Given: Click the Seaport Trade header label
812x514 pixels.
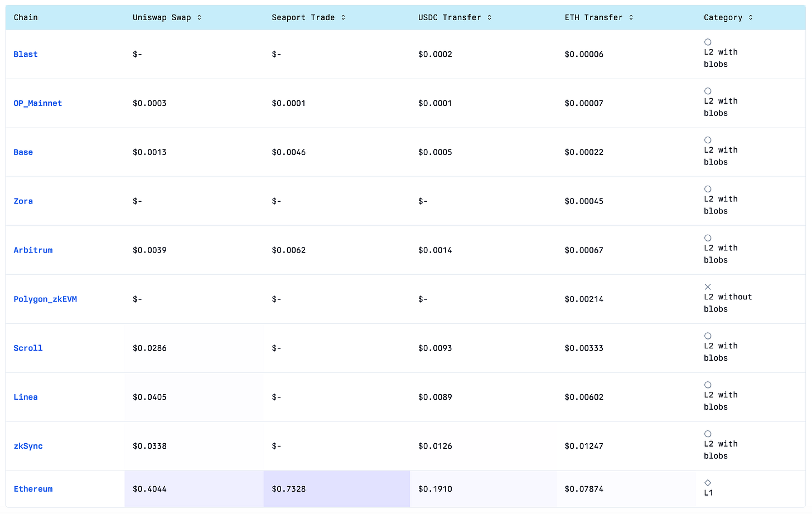Looking at the screenshot, I should coord(303,18).
